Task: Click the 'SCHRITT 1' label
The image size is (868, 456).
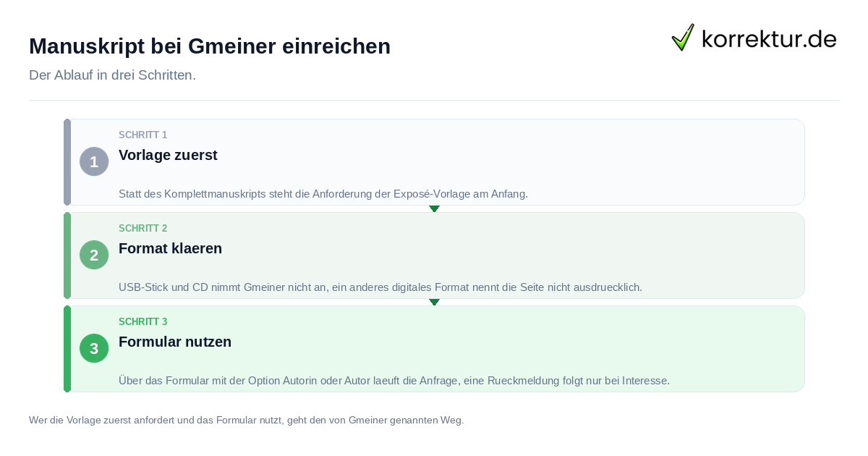Action: 143,135
